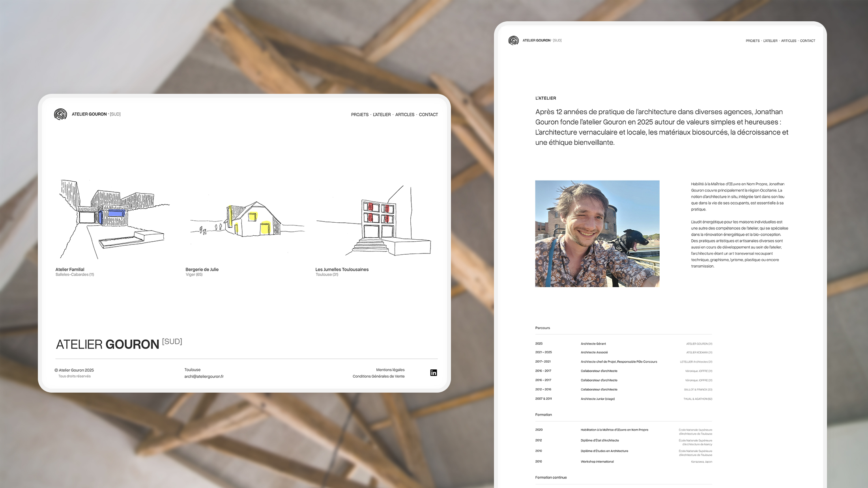
Task: Click the Atelier Familial project title
Action: [70, 270]
